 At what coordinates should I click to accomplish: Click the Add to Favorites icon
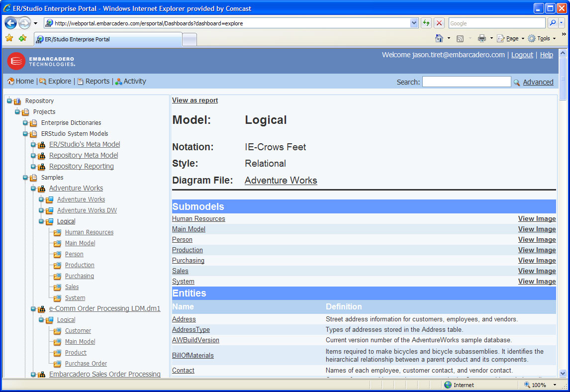(x=22, y=38)
